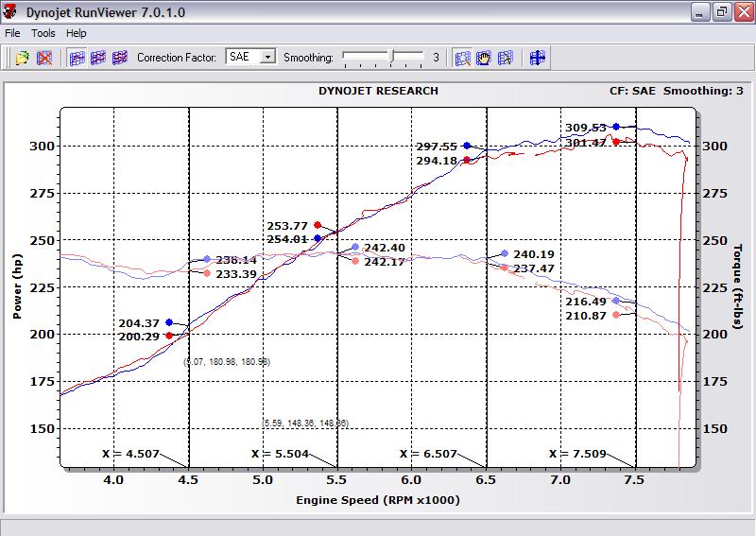Click the Dynojet app icon in title bar

coord(9,11)
